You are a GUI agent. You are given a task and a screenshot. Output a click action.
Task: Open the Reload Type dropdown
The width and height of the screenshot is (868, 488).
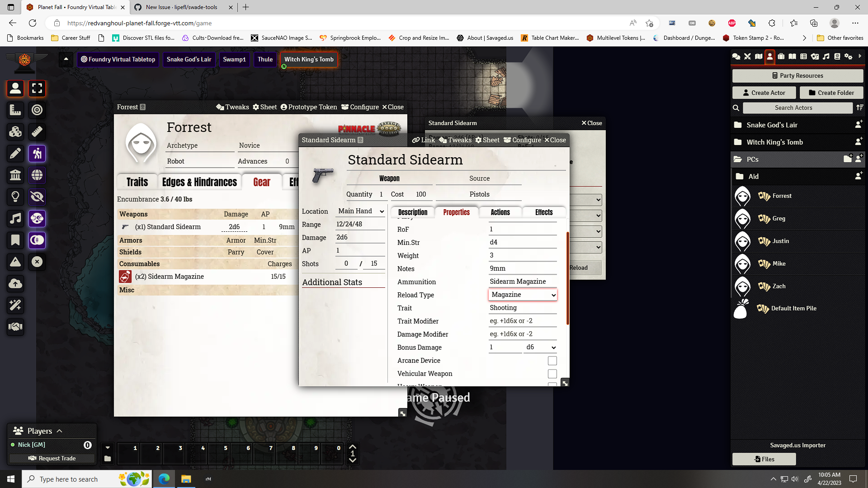[523, 295]
